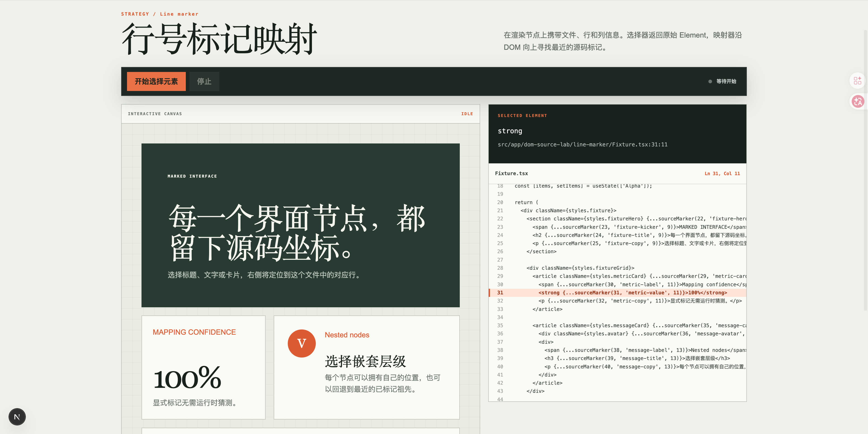Click code line 30 with metric-label span
Image resolution: width=868 pixels, height=434 pixels.
click(617, 285)
